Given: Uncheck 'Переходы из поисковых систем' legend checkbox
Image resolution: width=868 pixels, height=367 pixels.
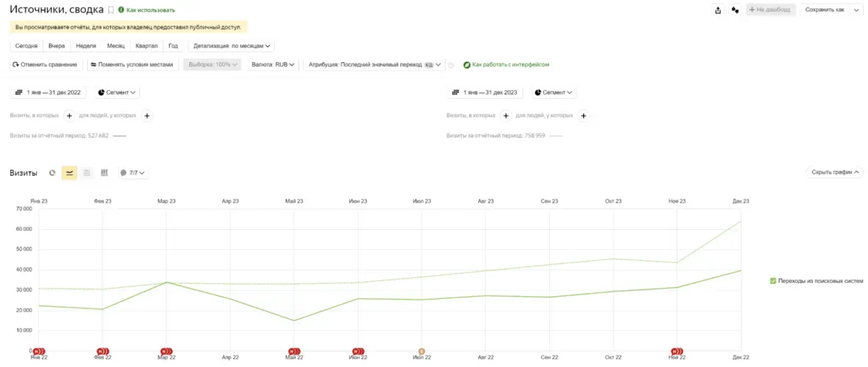Looking at the screenshot, I should click(773, 281).
